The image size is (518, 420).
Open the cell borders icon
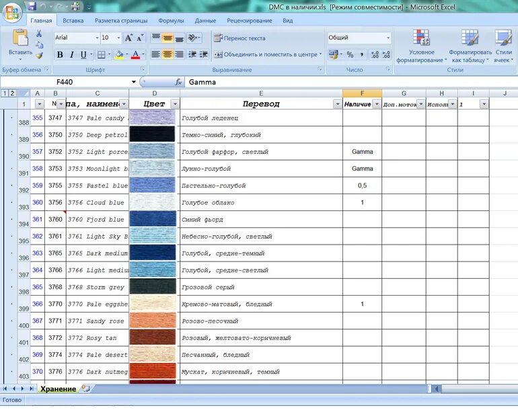click(102, 55)
